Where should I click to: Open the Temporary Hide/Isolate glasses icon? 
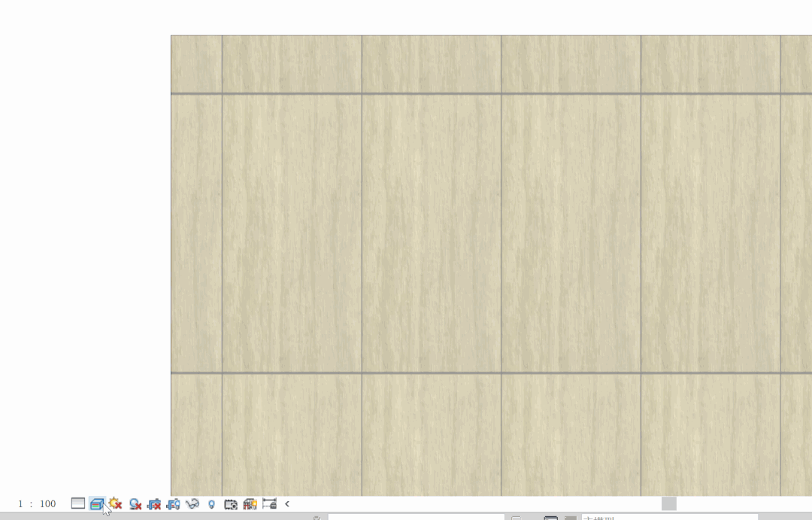192,503
